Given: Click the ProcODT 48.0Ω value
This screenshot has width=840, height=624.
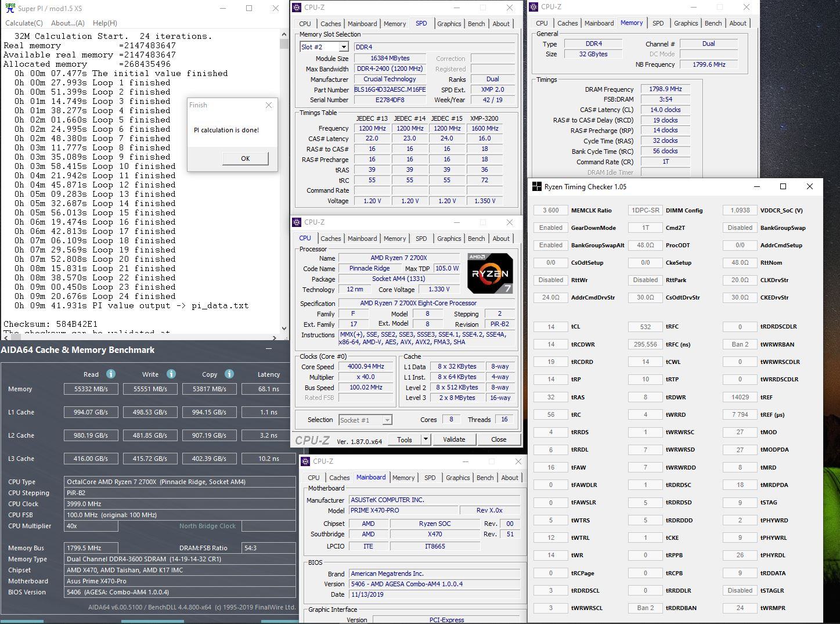Looking at the screenshot, I should [x=646, y=245].
